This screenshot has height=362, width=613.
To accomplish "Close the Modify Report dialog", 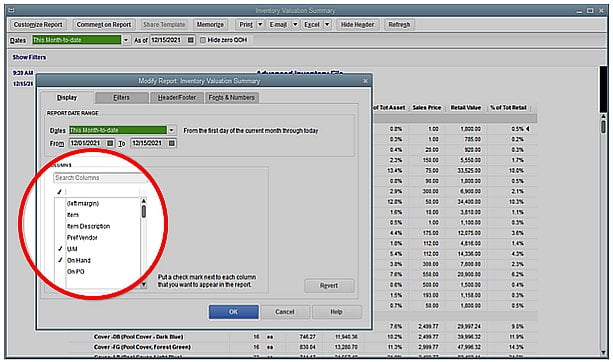I will click(x=365, y=81).
